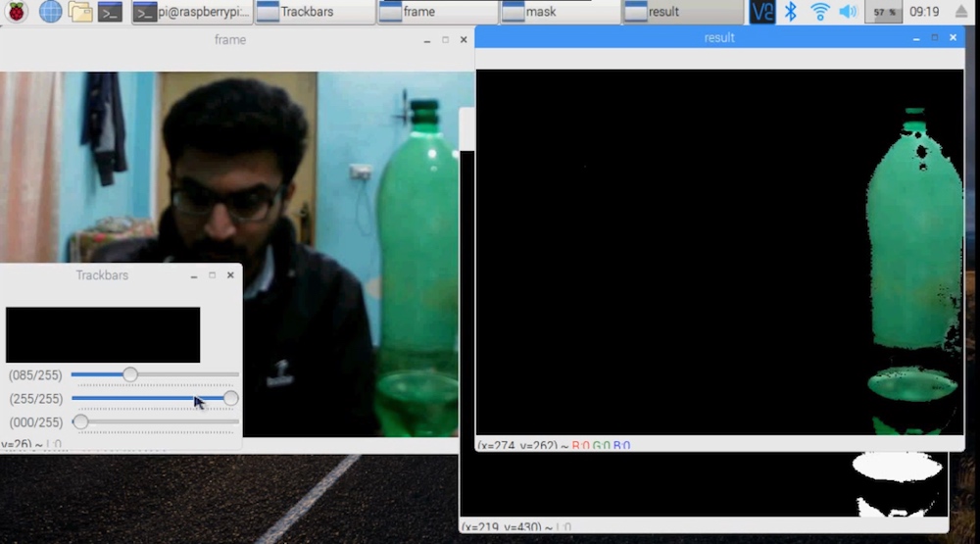Switch to mask window in taskbar
Image resolution: width=980 pixels, height=544 pixels.
pyautogui.click(x=560, y=12)
